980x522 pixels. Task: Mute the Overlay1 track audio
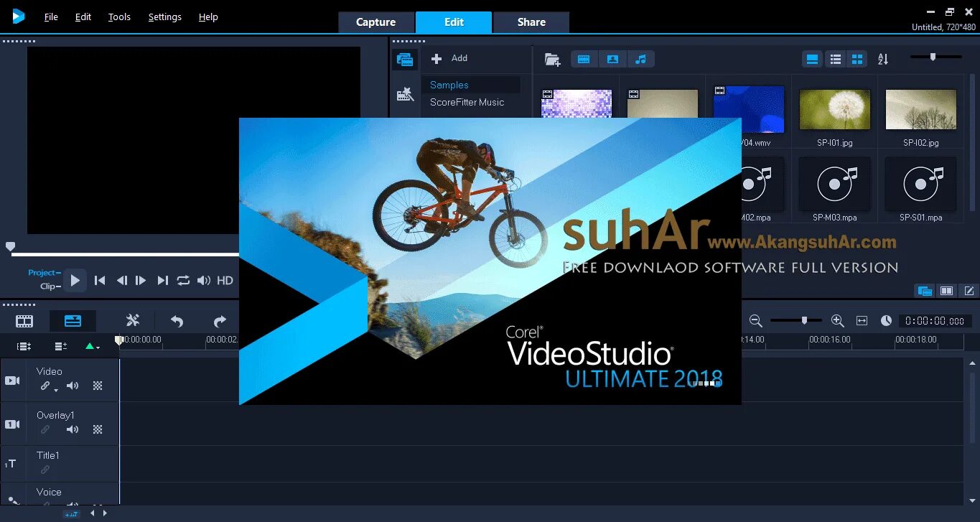click(x=73, y=429)
